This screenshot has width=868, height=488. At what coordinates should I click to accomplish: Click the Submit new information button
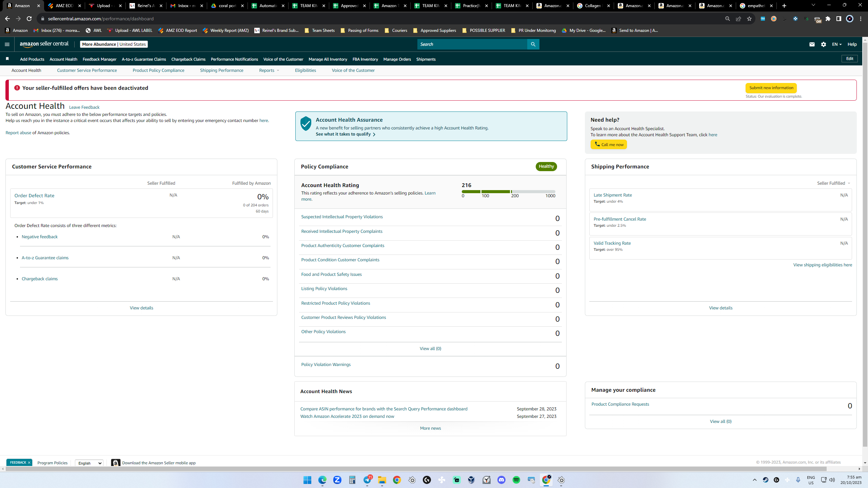click(771, 88)
